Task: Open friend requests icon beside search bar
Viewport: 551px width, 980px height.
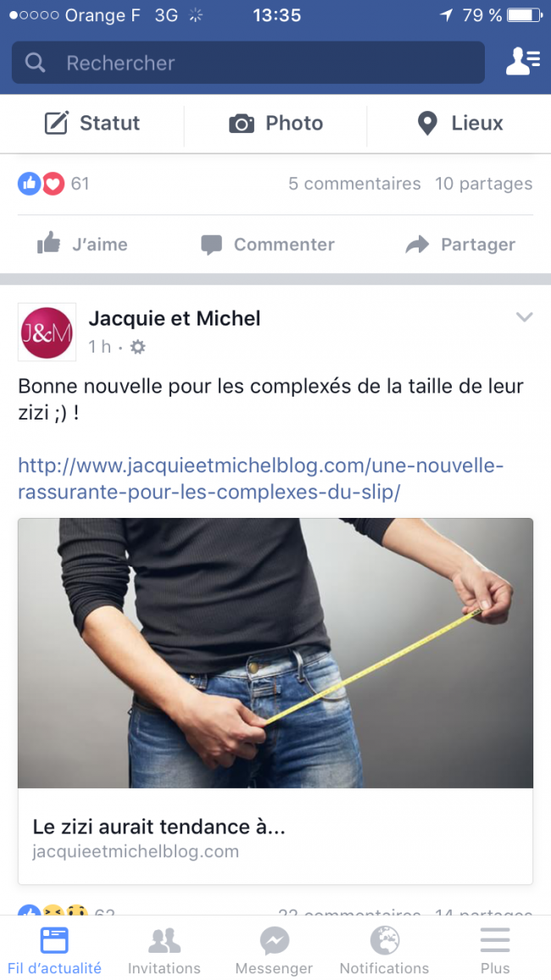Action: (523, 61)
